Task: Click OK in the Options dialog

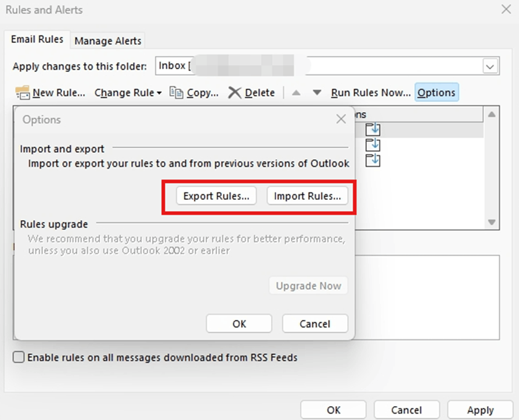Action: 239,324
